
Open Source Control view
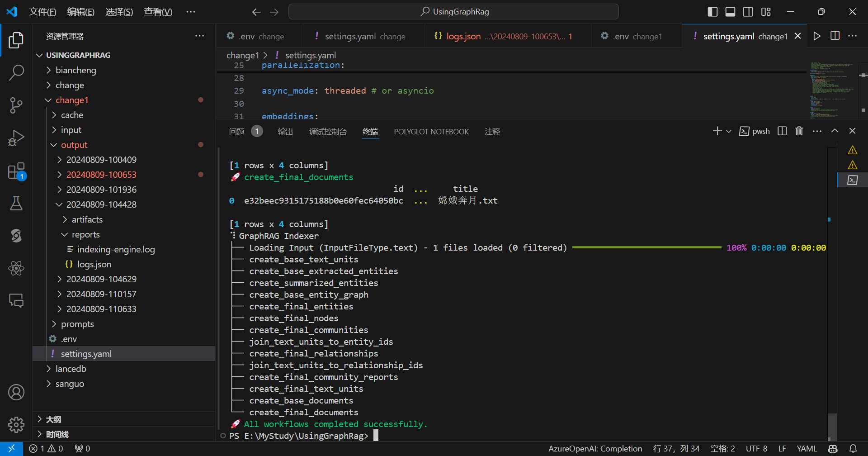tap(16, 105)
